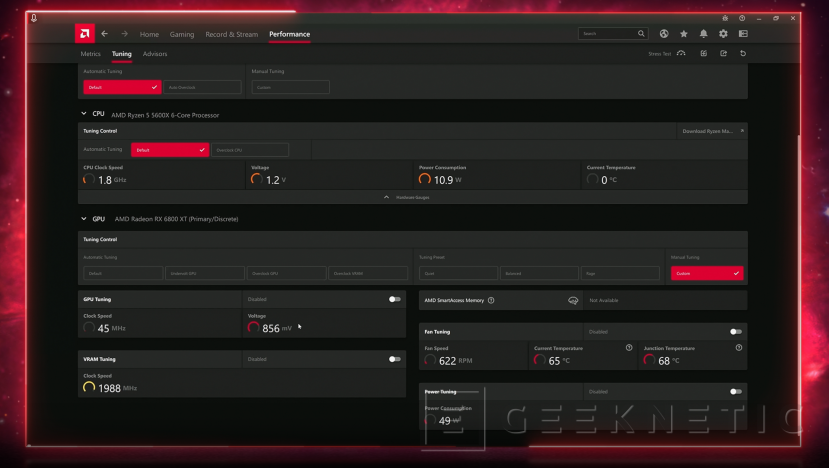The height and width of the screenshot is (468, 829).
Task: Open the Gaming tab
Action: pos(182,34)
